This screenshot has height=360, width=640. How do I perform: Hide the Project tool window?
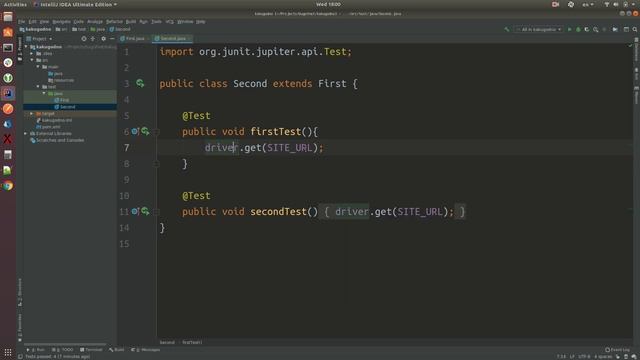click(x=112, y=39)
